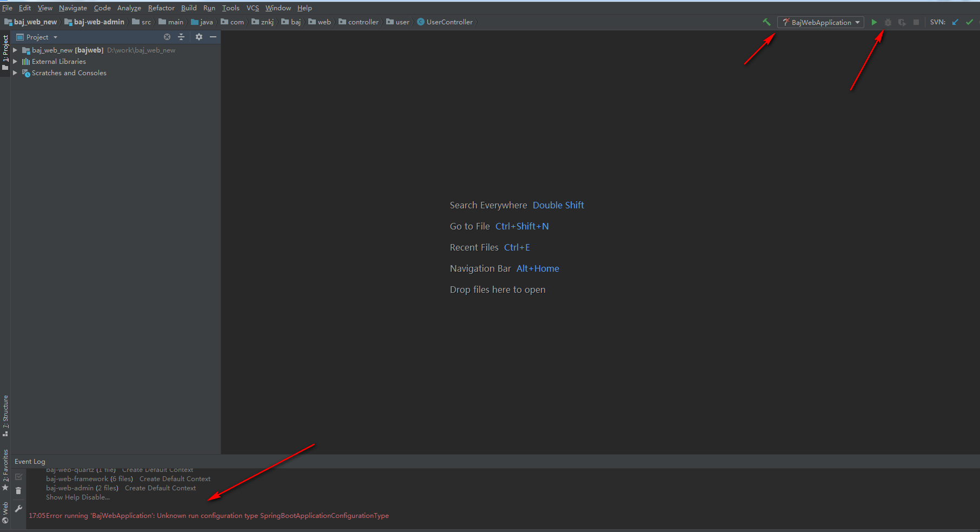
Task: Click the Build hammer icon
Action: pyautogui.click(x=767, y=22)
